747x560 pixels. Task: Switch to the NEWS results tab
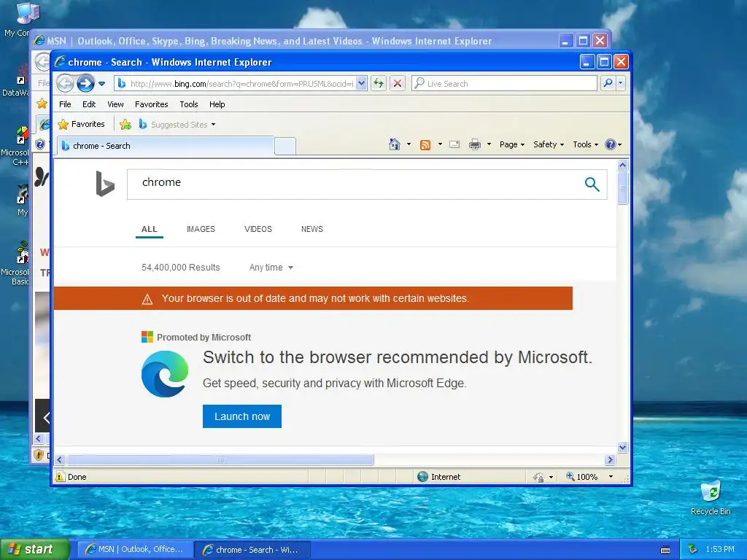pyautogui.click(x=312, y=229)
